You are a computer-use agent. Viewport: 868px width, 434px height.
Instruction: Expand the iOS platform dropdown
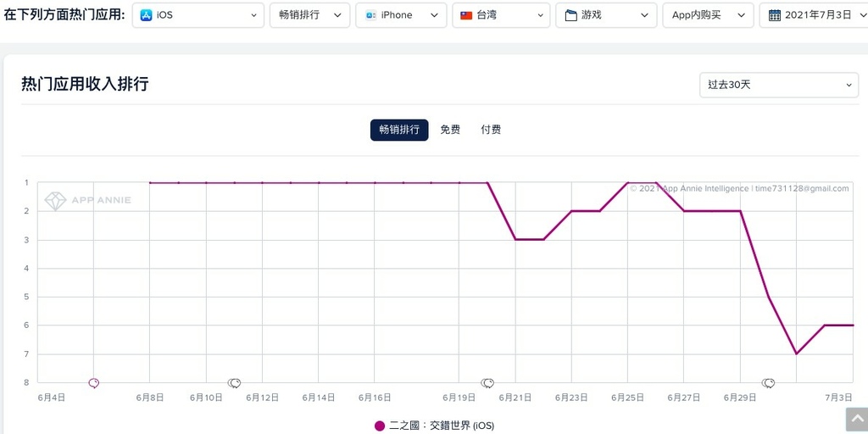pyautogui.click(x=198, y=15)
